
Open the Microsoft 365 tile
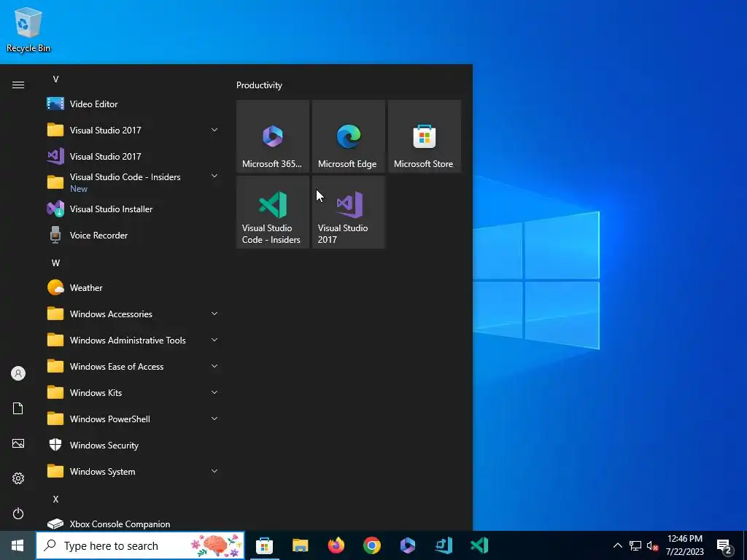tap(273, 136)
